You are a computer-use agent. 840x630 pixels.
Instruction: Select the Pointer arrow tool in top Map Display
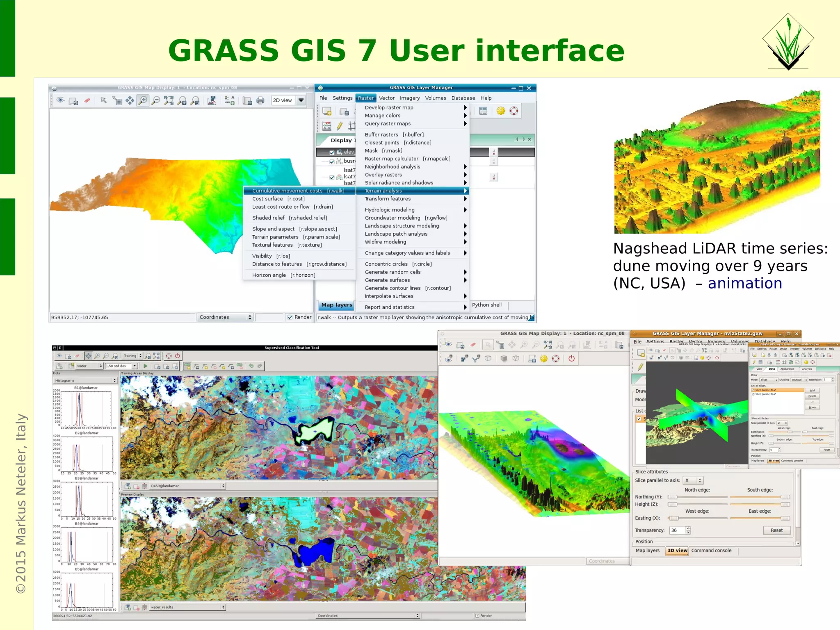(x=103, y=100)
